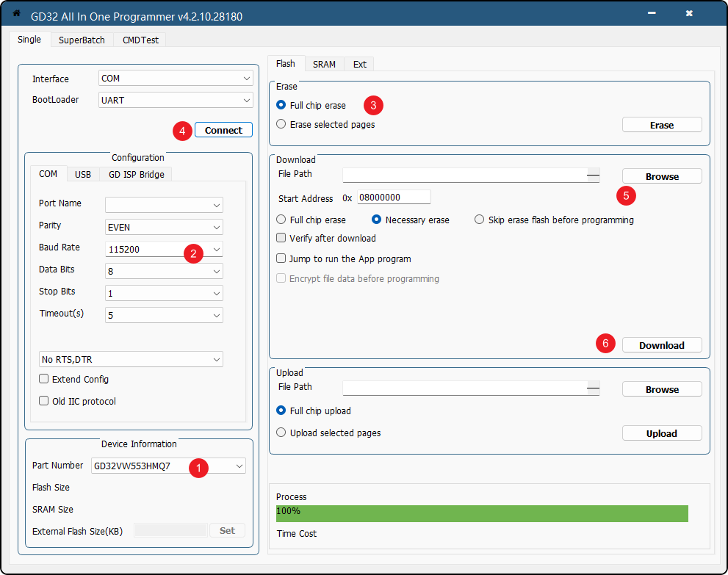Choose Skip erase flash before programming

tap(480, 220)
